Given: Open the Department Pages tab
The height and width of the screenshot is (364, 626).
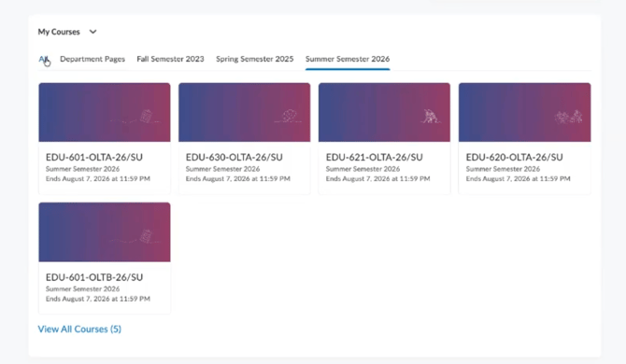Looking at the screenshot, I should [x=92, y=59].
